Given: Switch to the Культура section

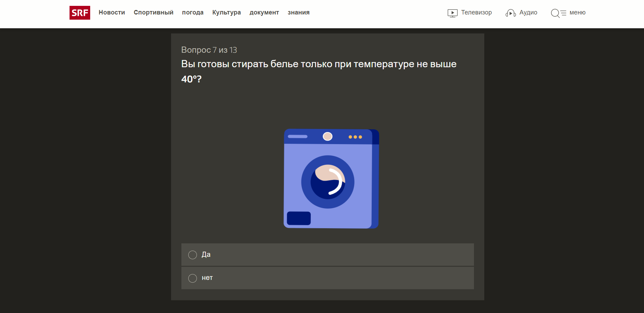Looking at the screenshot, I should (x=226, y=12).
